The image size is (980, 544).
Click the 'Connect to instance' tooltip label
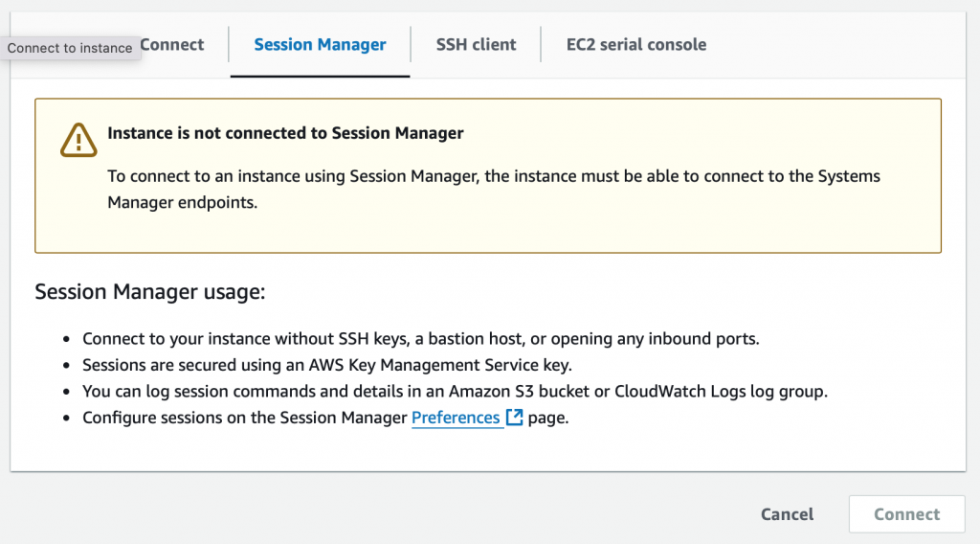coord(70,48)
